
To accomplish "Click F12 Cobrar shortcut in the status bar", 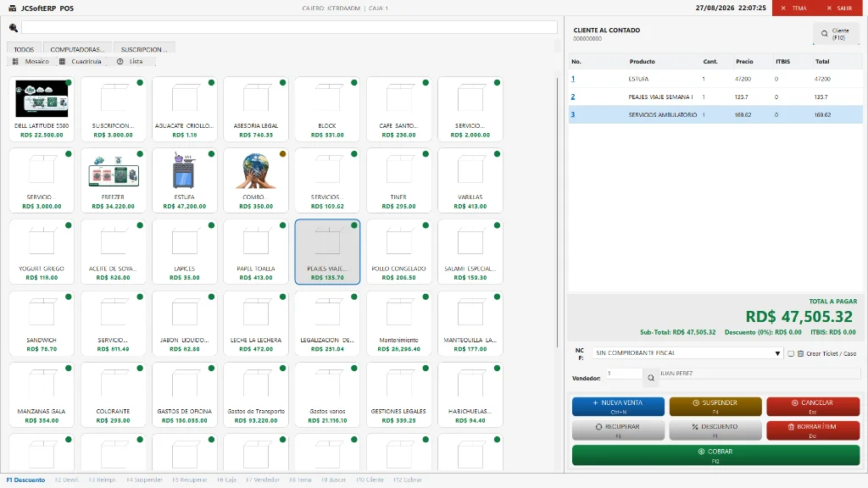I will (x=408, y=480).
